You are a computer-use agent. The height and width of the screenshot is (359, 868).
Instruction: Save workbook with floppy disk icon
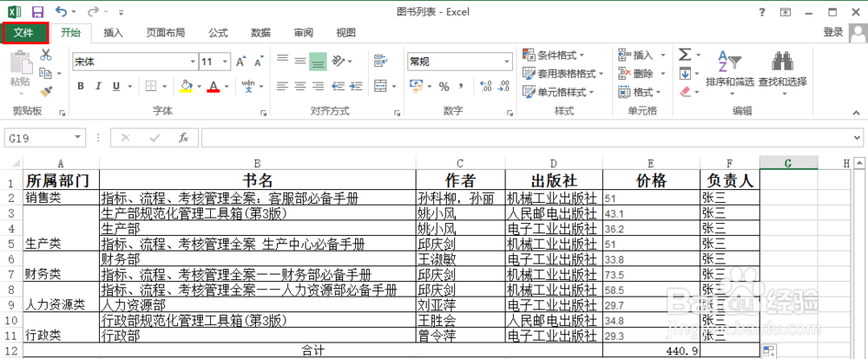click(x=37, y=11)
